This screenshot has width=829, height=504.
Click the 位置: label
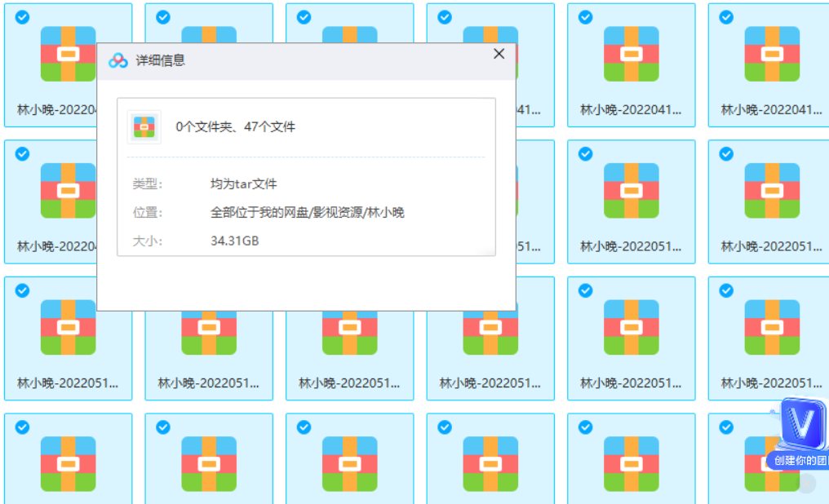148,212
